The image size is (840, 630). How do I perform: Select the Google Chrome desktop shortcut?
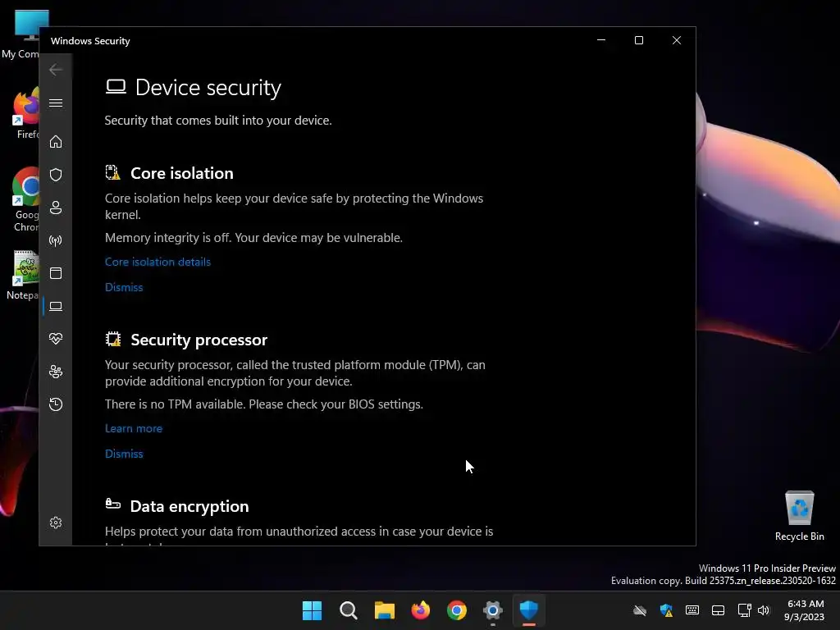click(25, 199)
